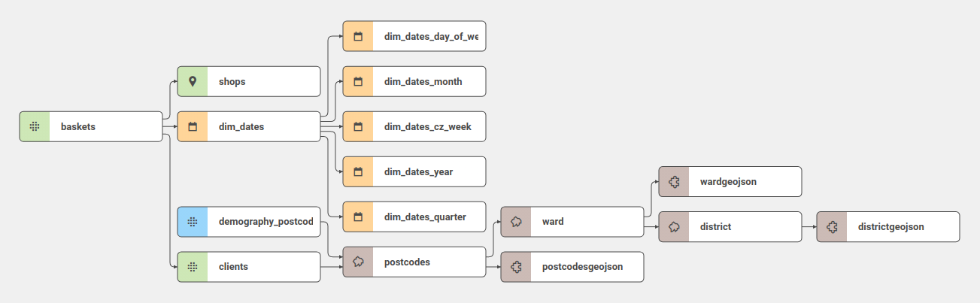
Task: Click the districtgeojson puzzle piece icon
Action: pos(832,226)
